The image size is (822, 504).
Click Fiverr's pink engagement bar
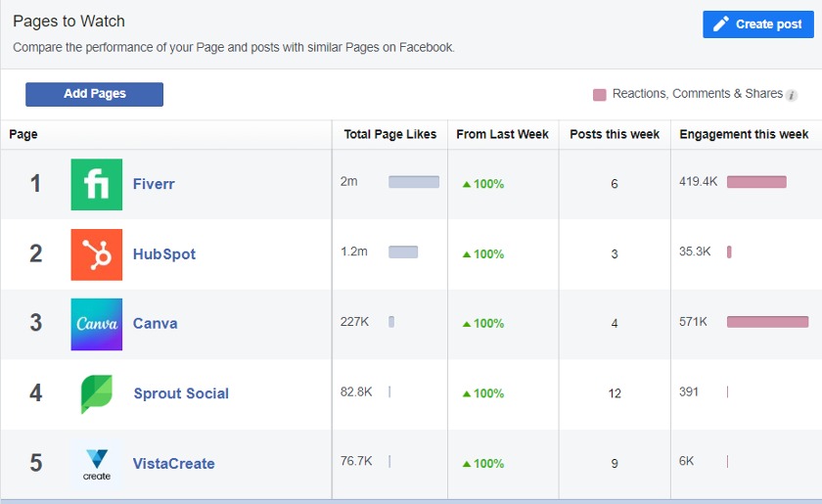[756, 182]
